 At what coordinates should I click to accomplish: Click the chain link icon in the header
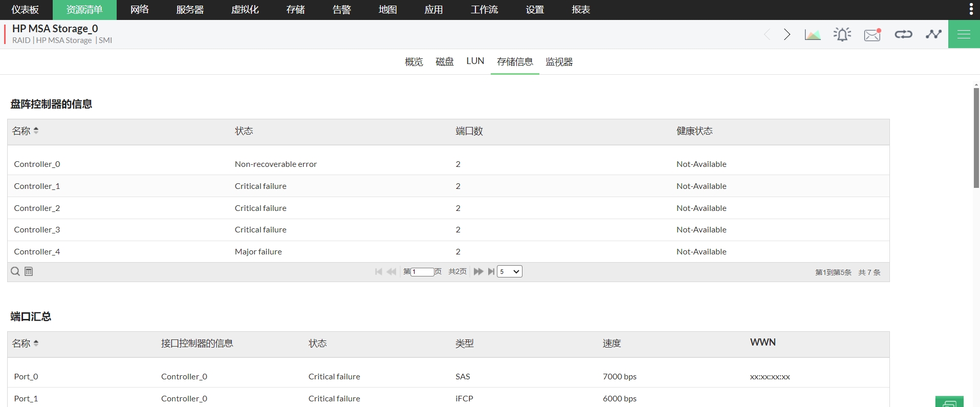click(x=903, y=34)
